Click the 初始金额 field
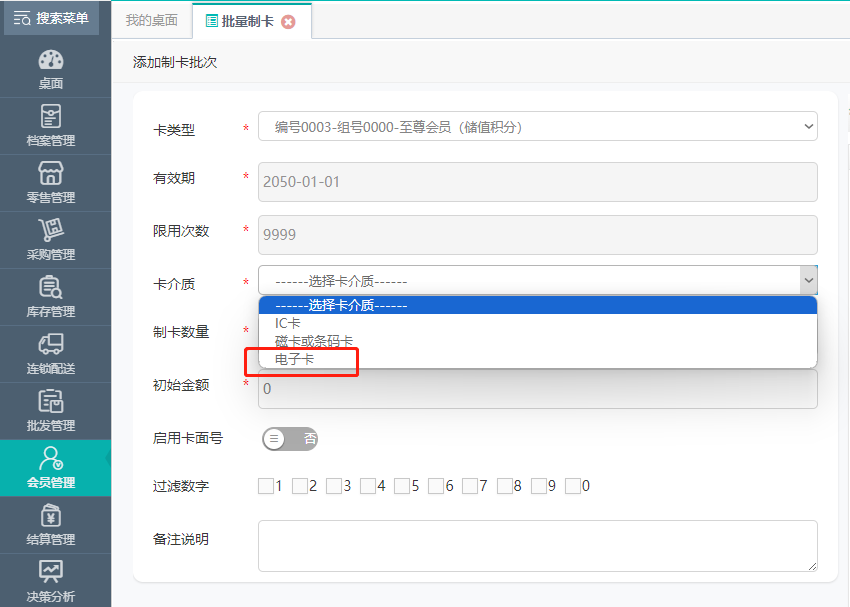 coord(538,389)
